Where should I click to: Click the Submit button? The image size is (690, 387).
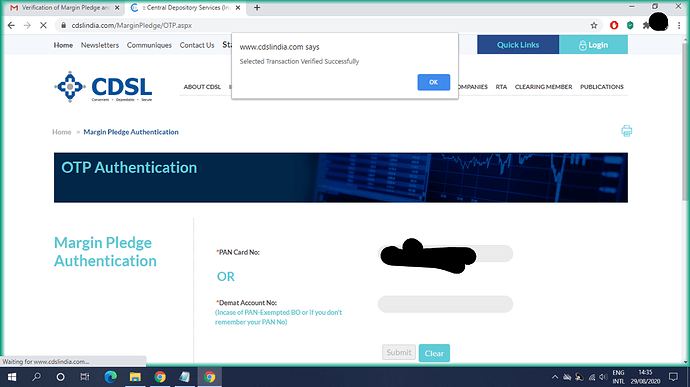(x=399, y=352)
